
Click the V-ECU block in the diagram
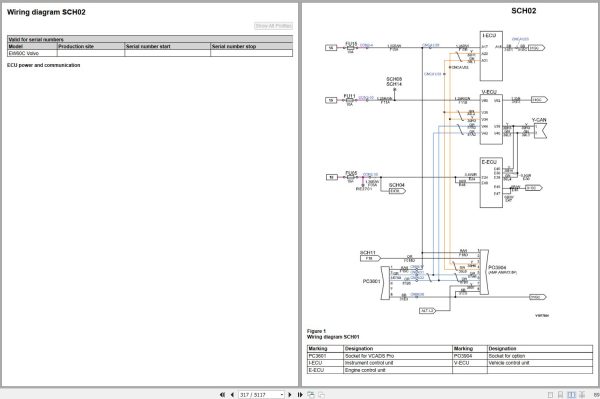(x=491, y=119)
